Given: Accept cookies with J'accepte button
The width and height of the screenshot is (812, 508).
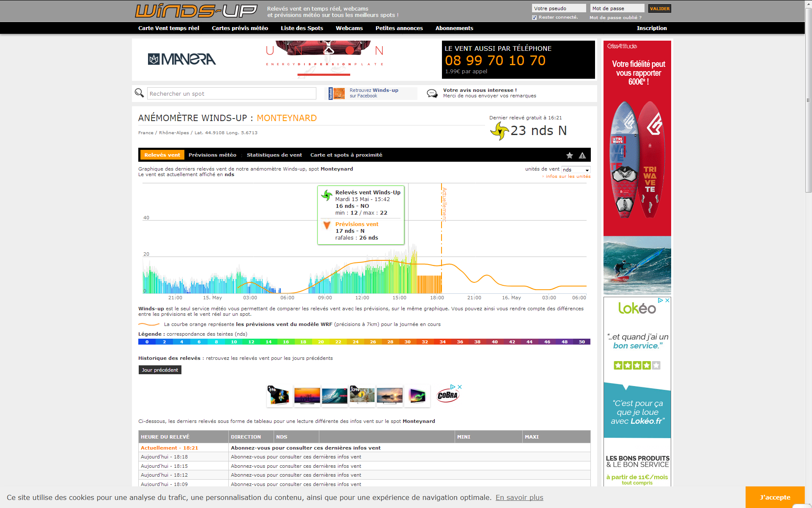Looking at the screenshot, I should click(x=775, y=497).
